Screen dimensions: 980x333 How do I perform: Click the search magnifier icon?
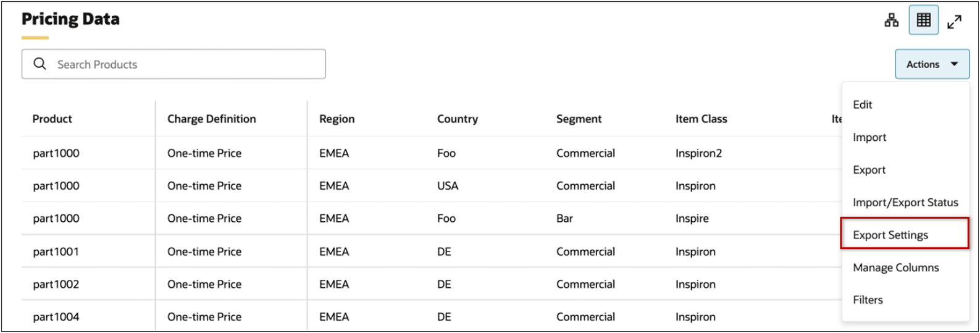click(40, 64)
